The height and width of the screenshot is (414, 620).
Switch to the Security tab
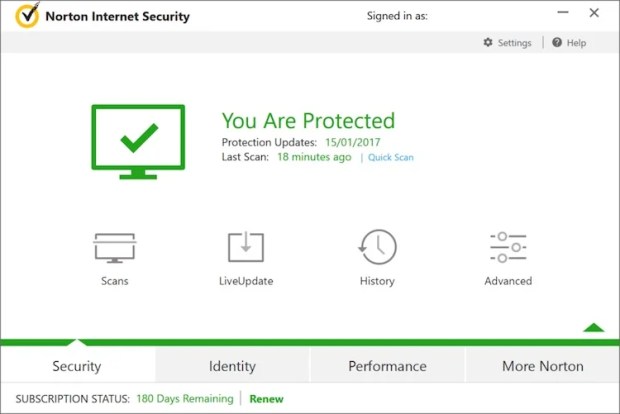click(77, 366)
